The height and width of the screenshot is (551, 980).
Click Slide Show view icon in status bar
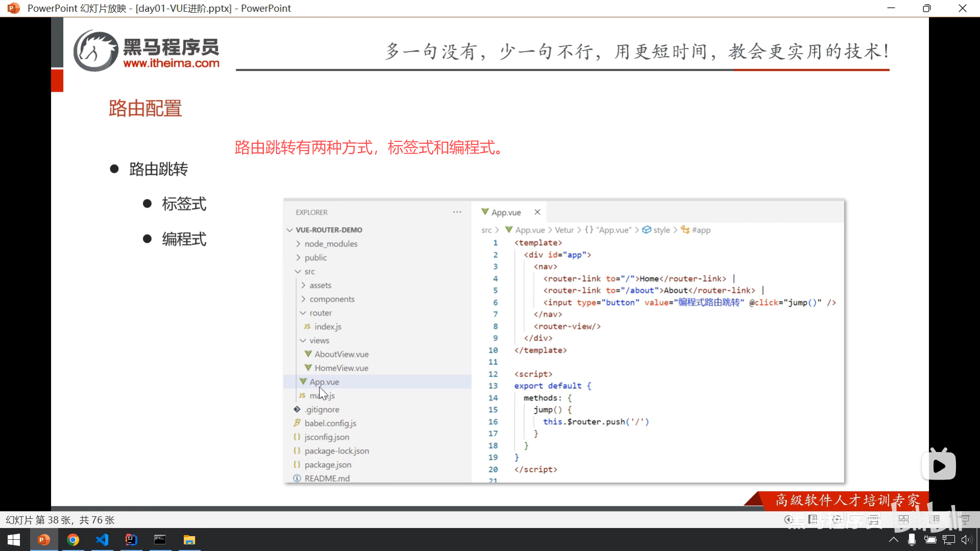click(x=965, y=519)
